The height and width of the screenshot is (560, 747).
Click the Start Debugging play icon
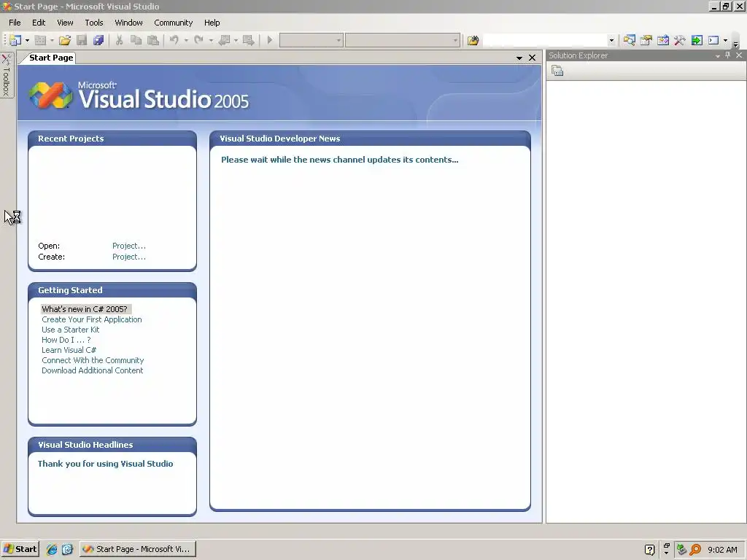click(x=270, y=41)
